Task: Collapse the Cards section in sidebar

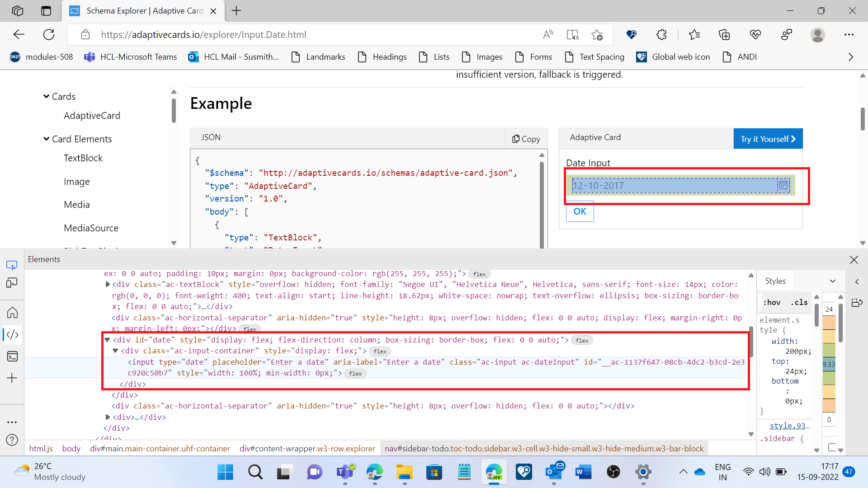Action: [x=46, y=96]
